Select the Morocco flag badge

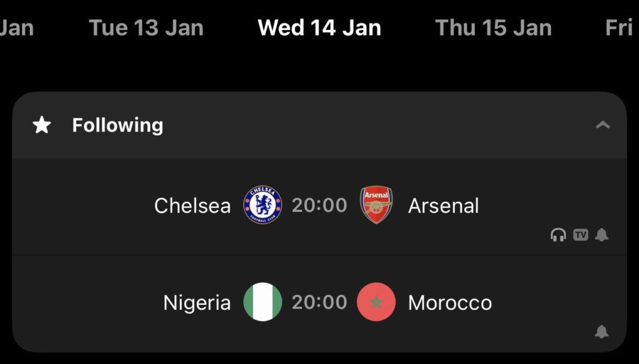376,302
